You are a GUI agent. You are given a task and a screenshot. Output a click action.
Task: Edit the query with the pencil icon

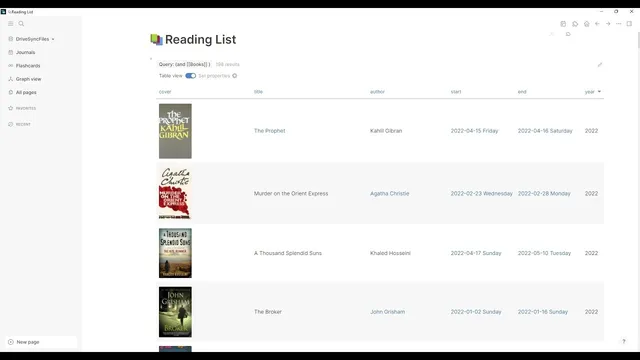pos(600,64)
